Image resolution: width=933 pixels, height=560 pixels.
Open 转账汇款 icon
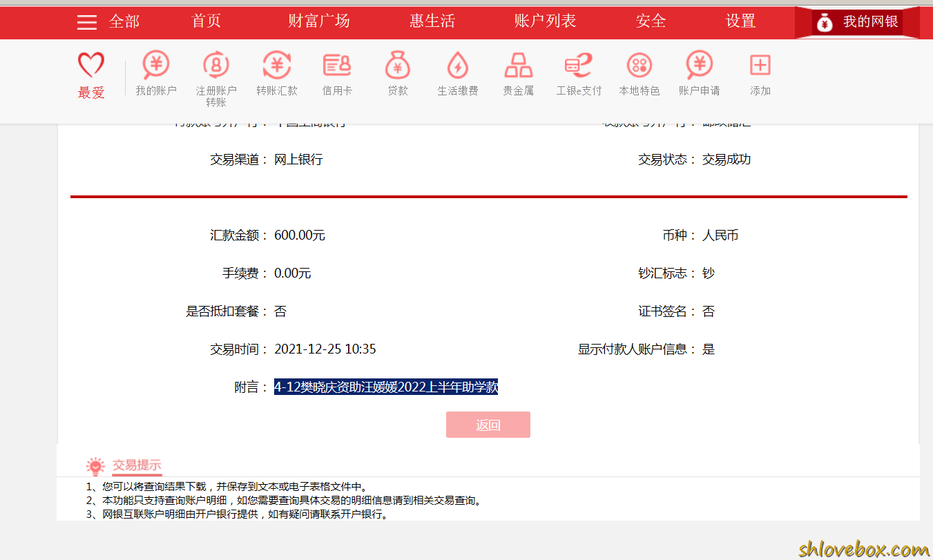tap(277, 66)
